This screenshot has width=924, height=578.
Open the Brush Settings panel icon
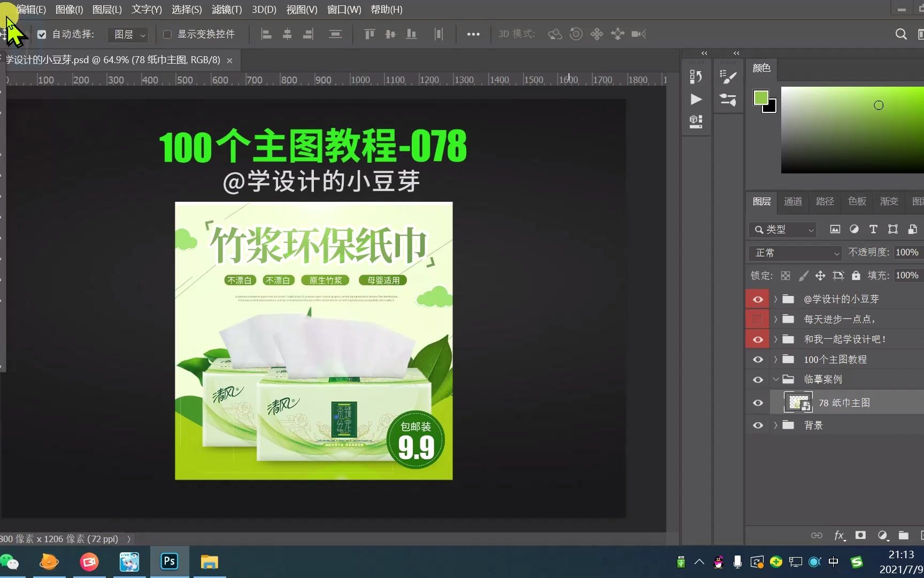click(x=728, y=77)
